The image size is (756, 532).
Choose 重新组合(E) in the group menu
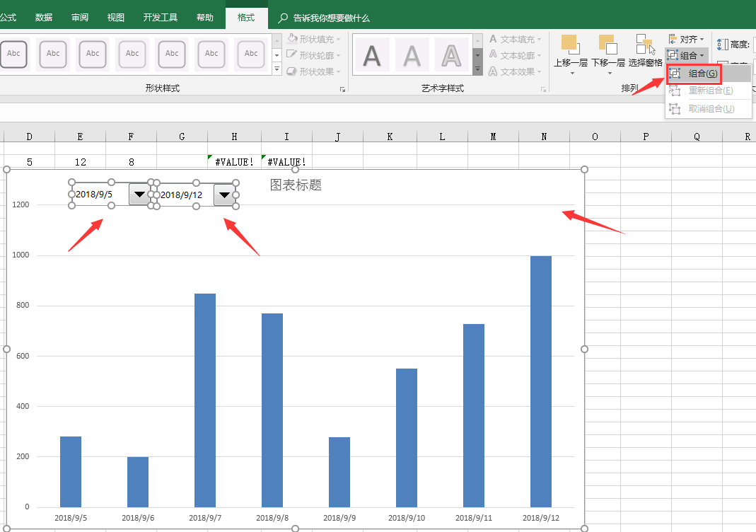pos(710,90)
